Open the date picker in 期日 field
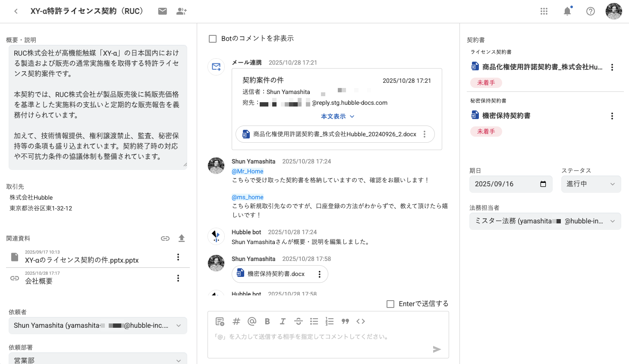This screenshot has height=364, width=629. pyautogui.click(x=543, y=184)
